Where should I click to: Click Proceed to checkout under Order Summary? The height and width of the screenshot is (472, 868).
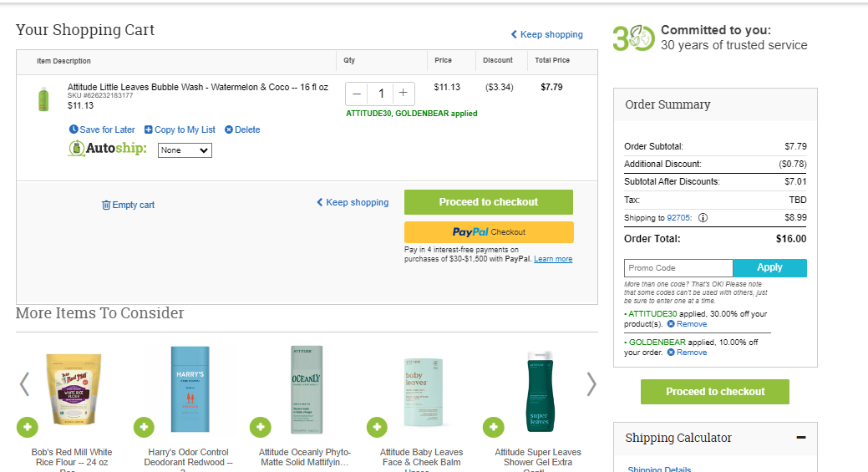715,392
